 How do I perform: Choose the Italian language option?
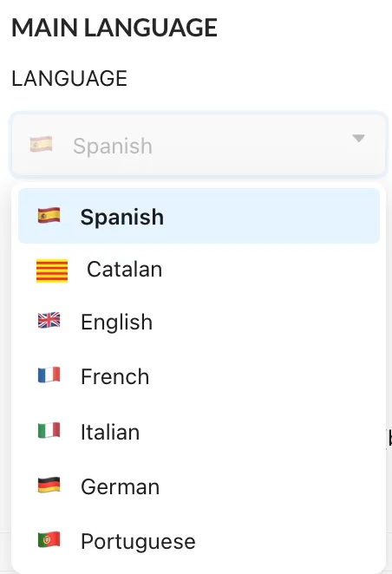[x=199, y=431]
